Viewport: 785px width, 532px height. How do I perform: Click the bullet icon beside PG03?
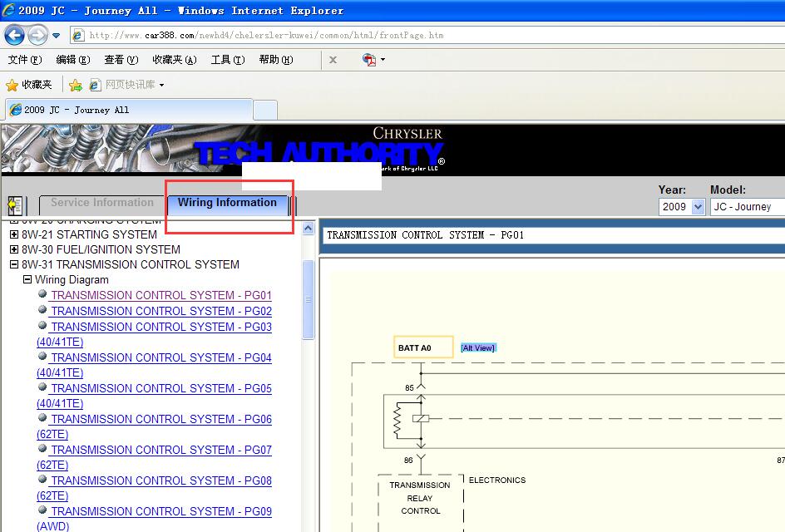[x=42, y=325]
